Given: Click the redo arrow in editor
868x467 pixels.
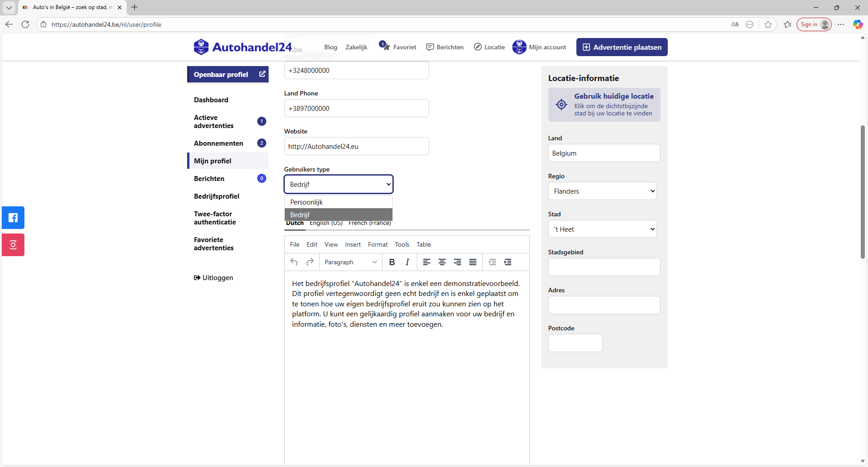Looking at the screenshot, I should coord(310,262).
